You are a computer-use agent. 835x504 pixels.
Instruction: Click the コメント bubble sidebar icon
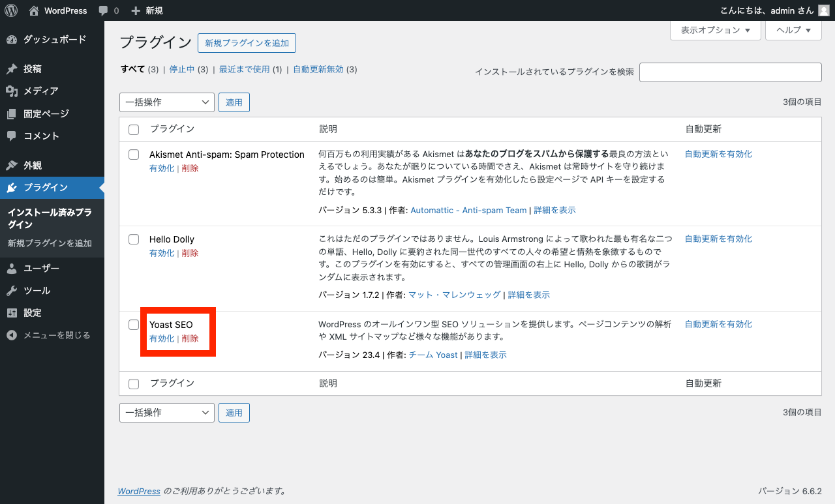pos(12,136)
